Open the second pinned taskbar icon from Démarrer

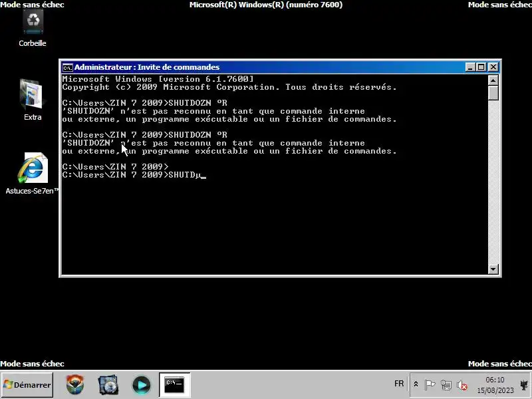point(108,385)
